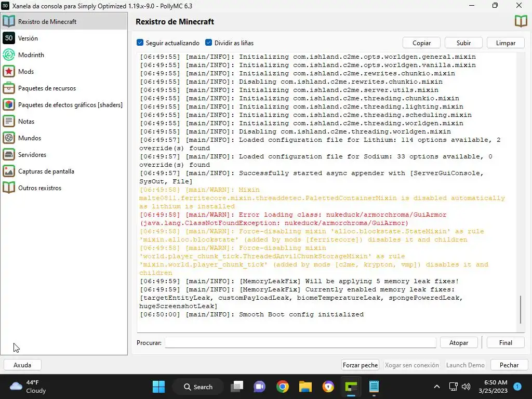Go to the Versión page

coord(28,38)
